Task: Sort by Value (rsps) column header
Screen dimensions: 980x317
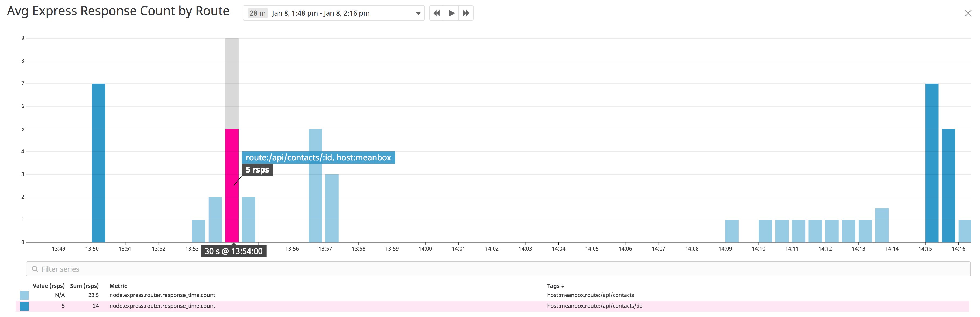Action: (49, 286)
